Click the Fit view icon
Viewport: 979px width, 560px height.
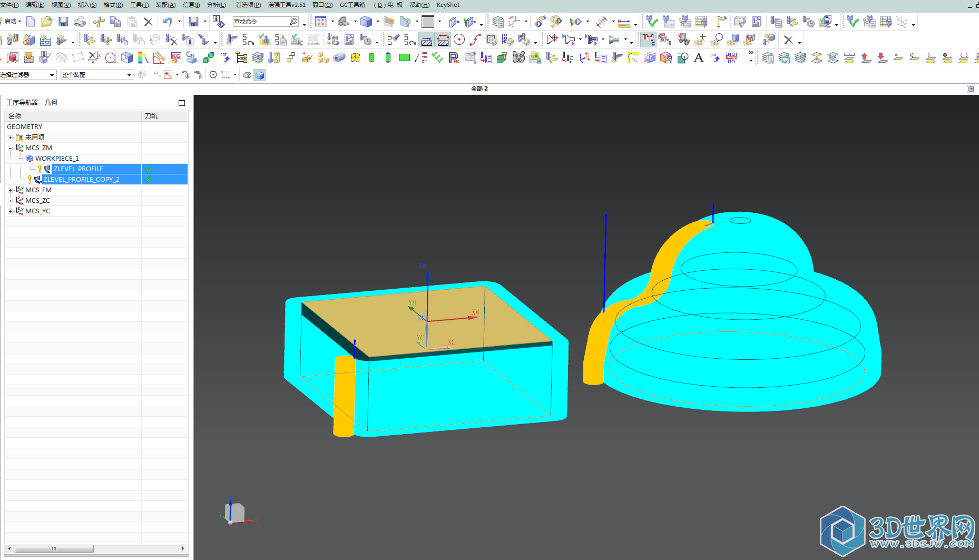click(x=321, y=22)
